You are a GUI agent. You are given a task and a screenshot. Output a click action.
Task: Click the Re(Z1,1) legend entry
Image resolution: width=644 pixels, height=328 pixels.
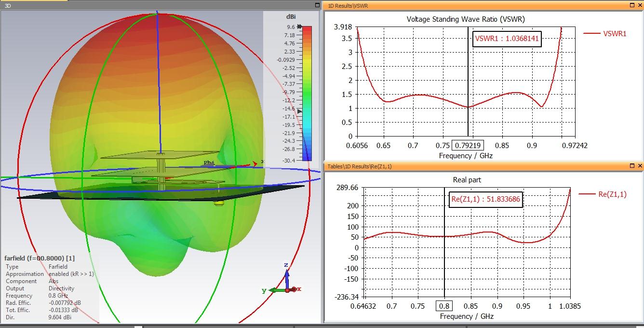pyautogui.click(x=603, y=194)
